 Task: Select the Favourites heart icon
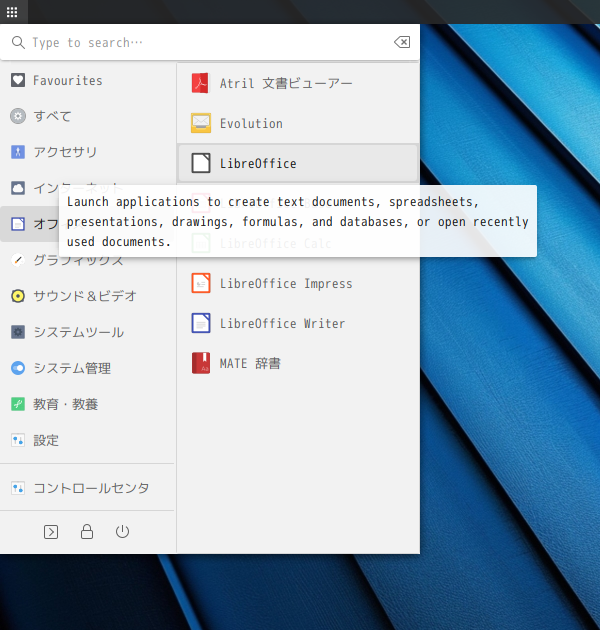point(18,80)
